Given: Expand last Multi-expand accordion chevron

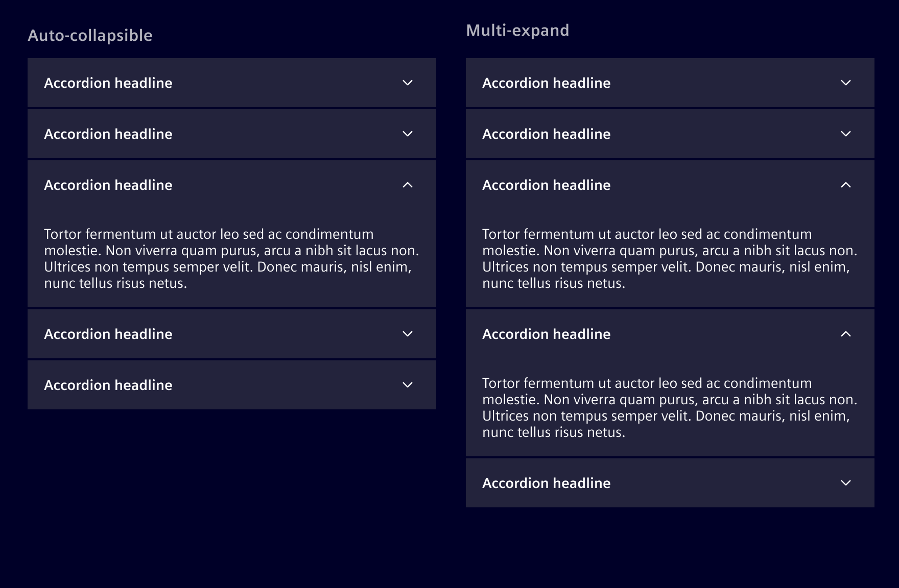Looking at the screenshot, I should pos(846,483).
